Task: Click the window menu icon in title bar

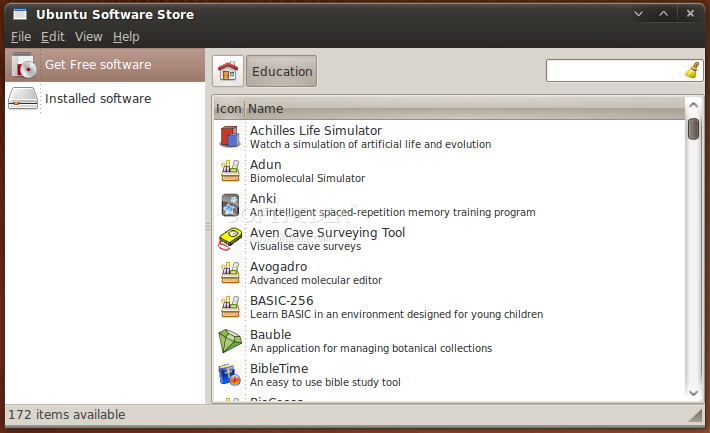Action: point(19,14)
